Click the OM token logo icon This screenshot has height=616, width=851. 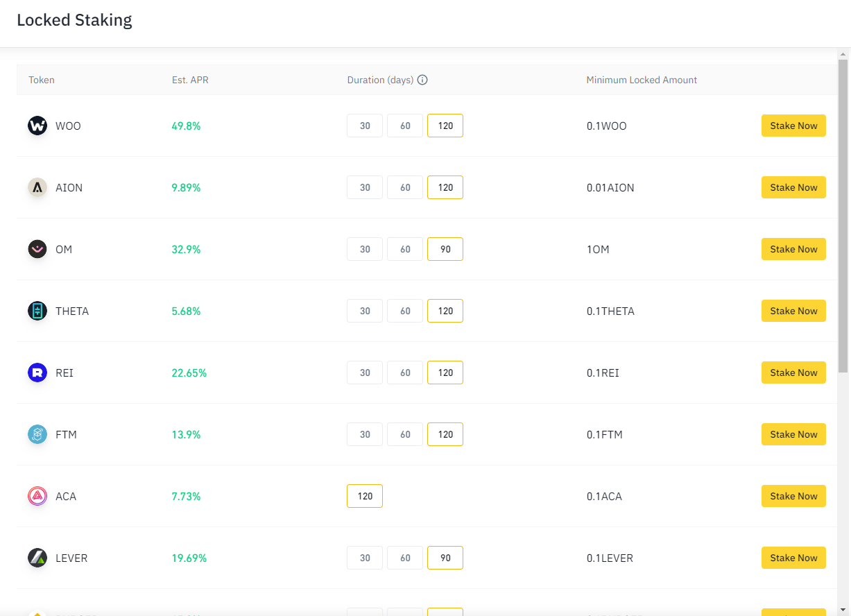[x=37, y=249]
